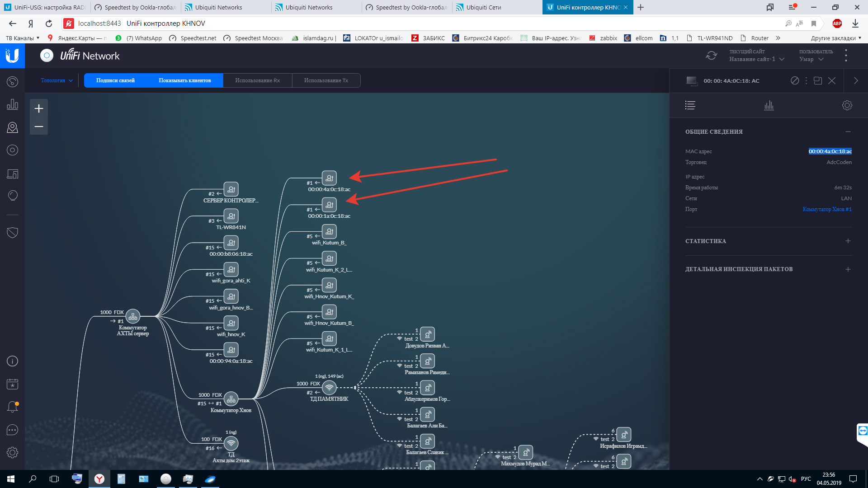
Task: Open the Alerts bell sidebar icon
Action: point(12,407)
